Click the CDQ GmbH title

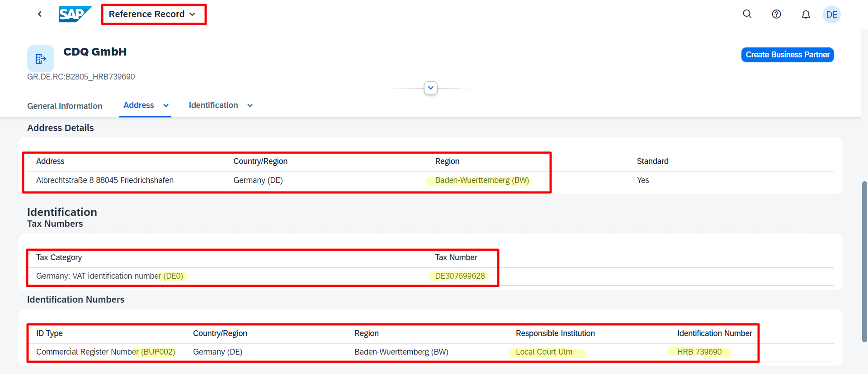click(x=95, y=52)
